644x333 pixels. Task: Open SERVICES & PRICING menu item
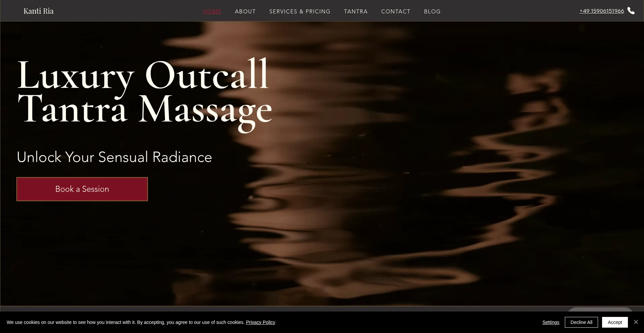(300, 11)
